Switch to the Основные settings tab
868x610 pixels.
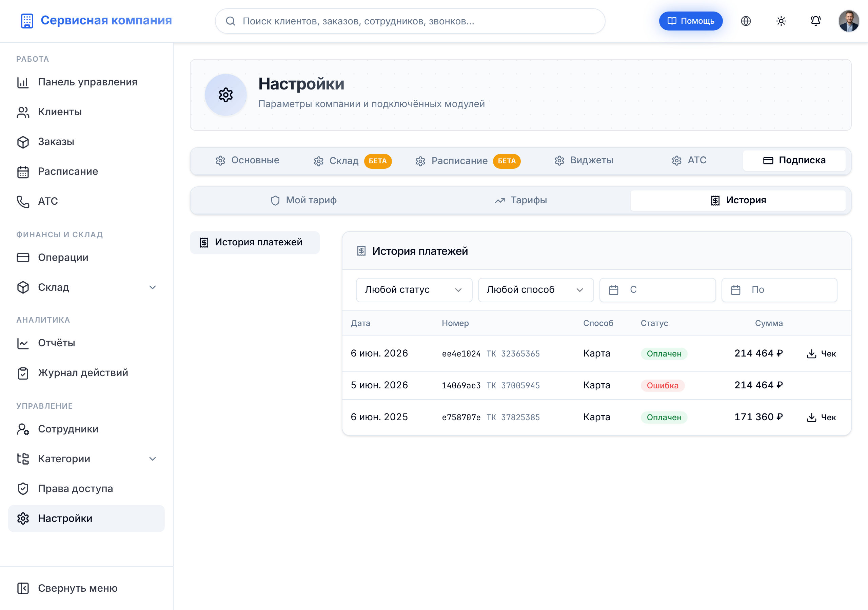pos(247,160)
